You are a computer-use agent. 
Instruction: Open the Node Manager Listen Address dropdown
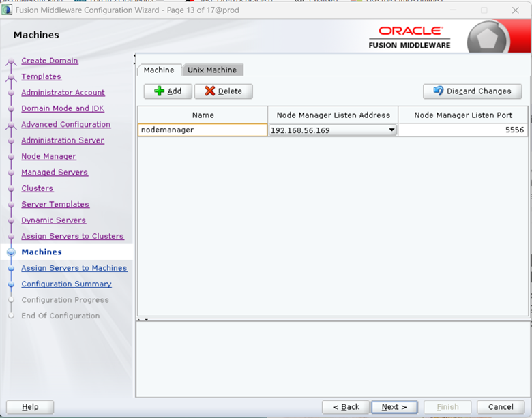391,130
